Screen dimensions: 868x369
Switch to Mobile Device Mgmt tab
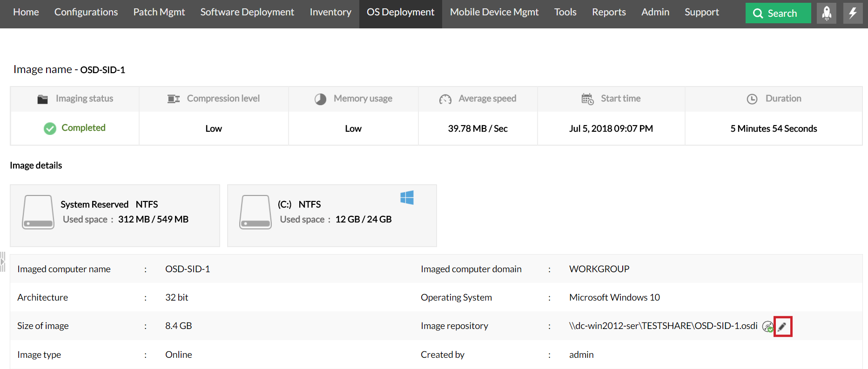494,12
